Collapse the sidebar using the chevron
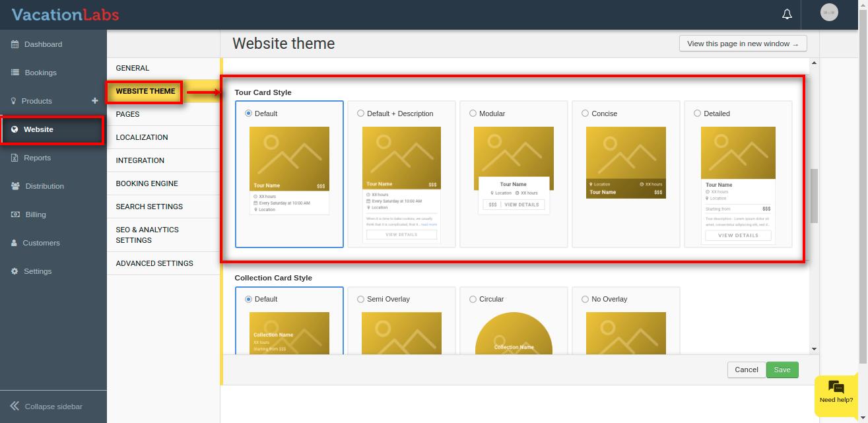This screenshot has height=423, width=868. 15,407
